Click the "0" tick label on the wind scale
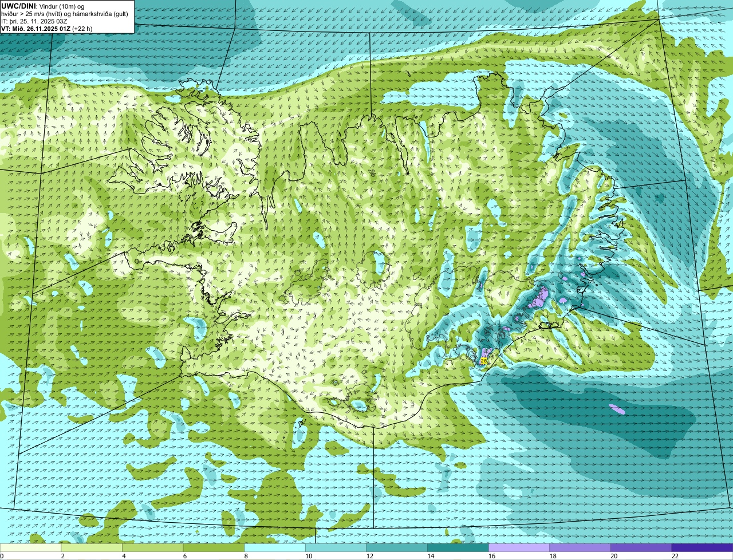 (2, 556)
